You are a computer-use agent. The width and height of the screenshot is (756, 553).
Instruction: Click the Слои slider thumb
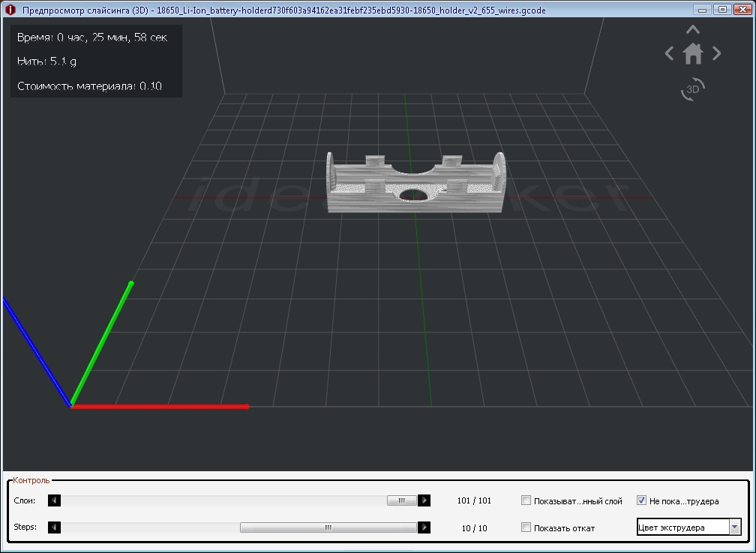pos(402,500)
